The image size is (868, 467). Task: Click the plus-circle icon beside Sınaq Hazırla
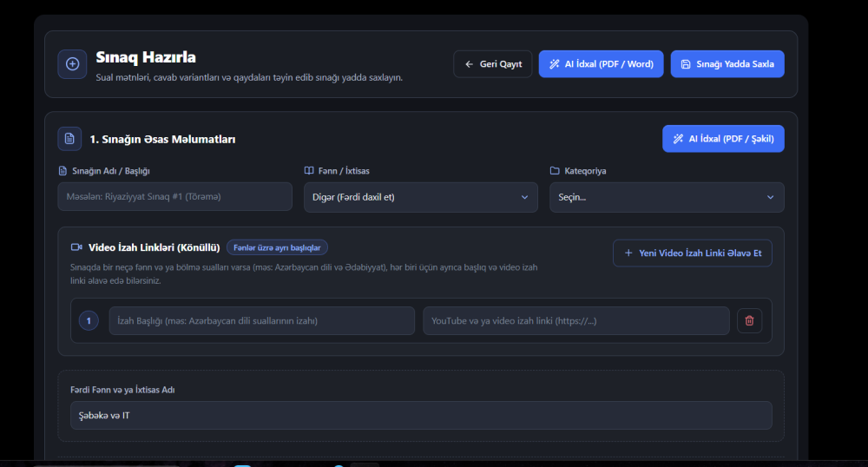pos(73,64)
